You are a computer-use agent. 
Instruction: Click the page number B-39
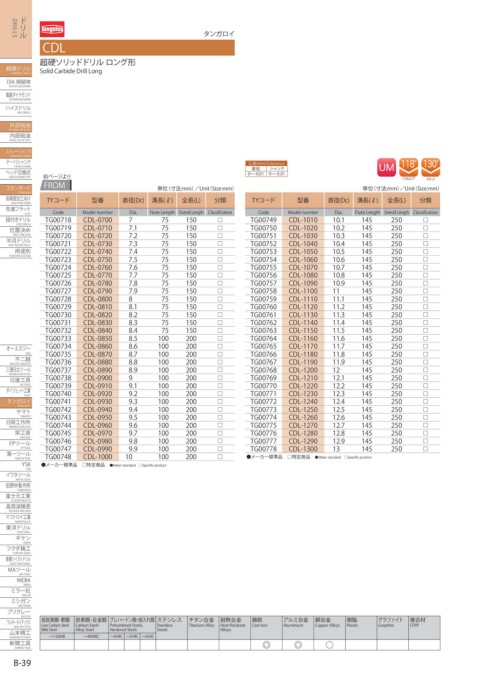pyautogui.click(x=22, y=663)
